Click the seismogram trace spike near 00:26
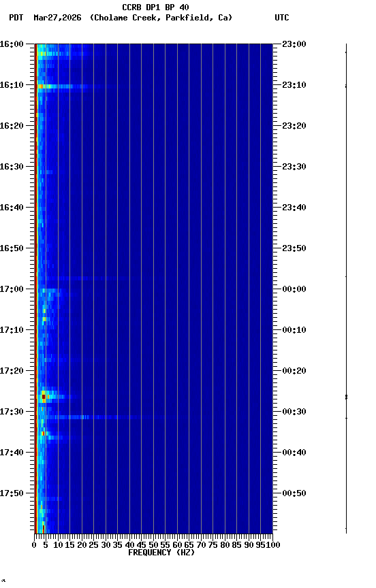The image size is (376, 588). 346,397
